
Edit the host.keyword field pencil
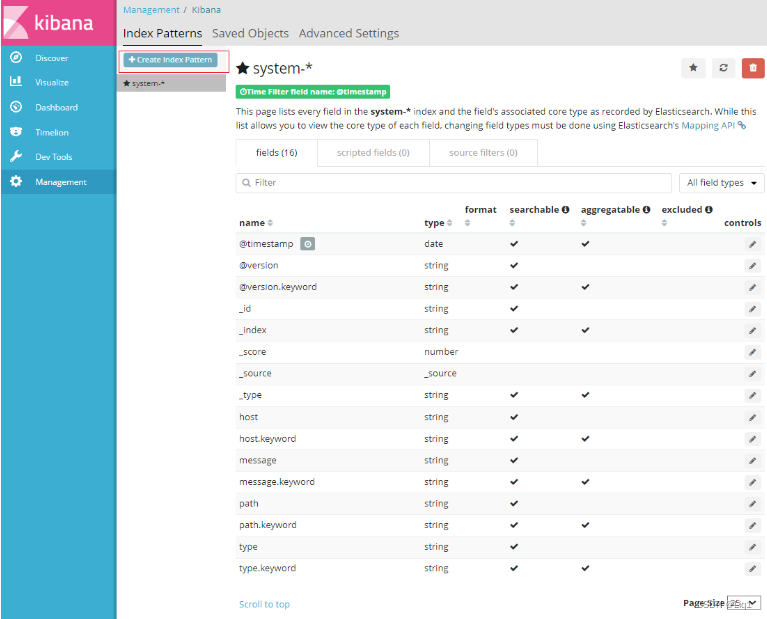pos(752,439)
